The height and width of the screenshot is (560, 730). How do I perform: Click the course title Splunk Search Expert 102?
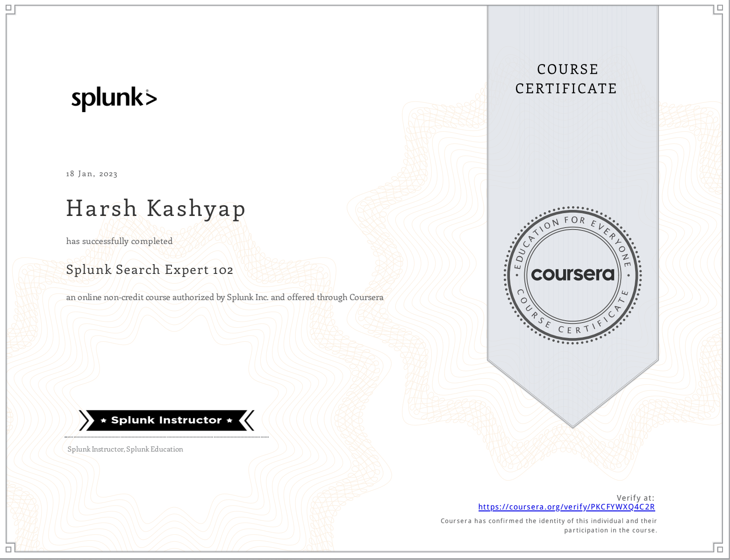coord(150,270)
